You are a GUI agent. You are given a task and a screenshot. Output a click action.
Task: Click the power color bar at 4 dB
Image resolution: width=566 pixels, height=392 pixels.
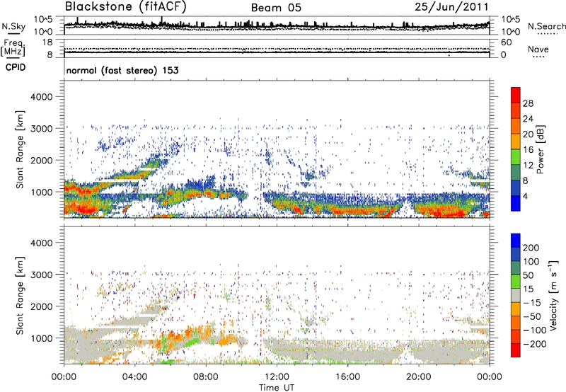(516, 196)
